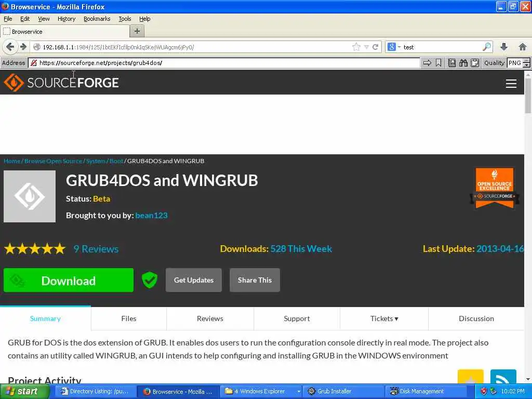Click the Share This button
Viewport: 532px width, 399px height.
255,280
